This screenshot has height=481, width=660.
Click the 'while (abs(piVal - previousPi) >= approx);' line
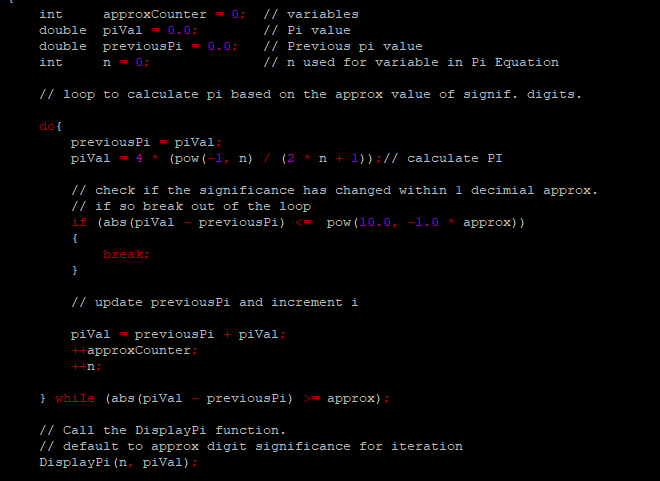215,398
